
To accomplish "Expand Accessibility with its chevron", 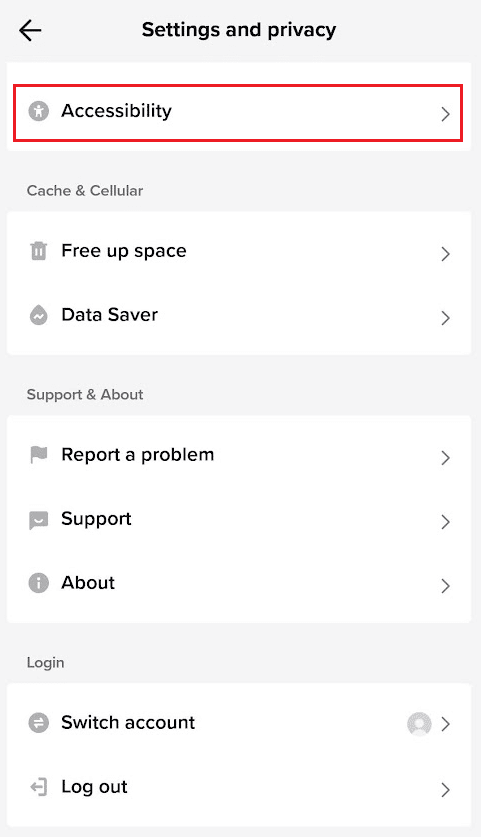I will click(x=445, y=114).
